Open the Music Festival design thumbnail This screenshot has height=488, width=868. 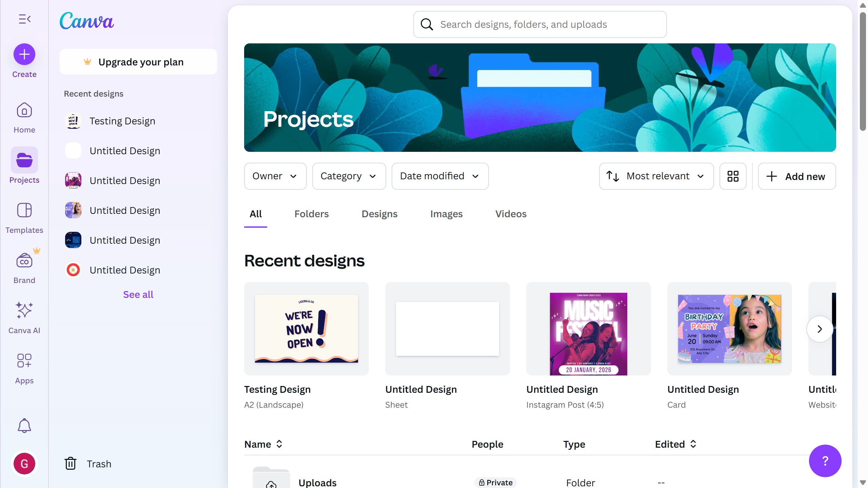588,334
